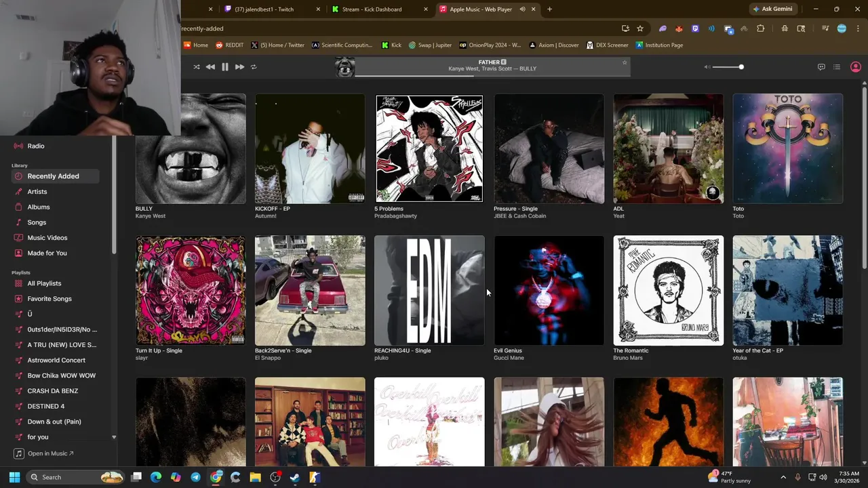Open the Down & out (Pain) playlist
The height and width of the screenshot is (488, 868).
[54, 422]
